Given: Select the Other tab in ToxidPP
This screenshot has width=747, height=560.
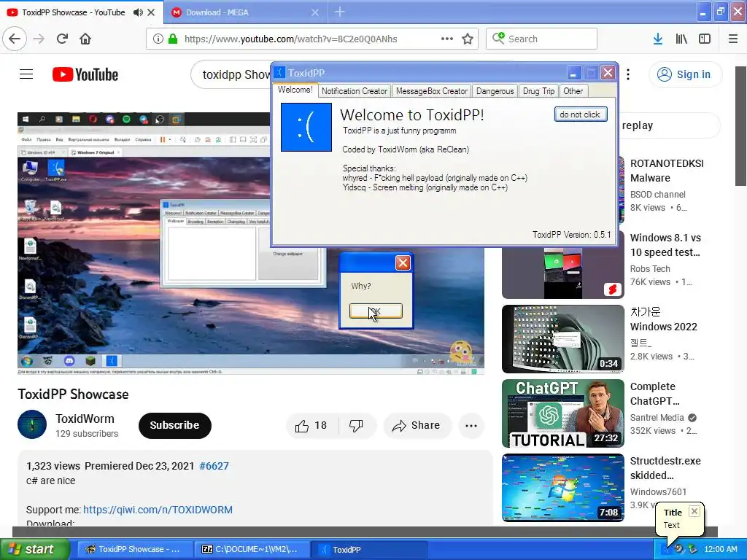Looking at the screenshot, I should tap(573, 91).
